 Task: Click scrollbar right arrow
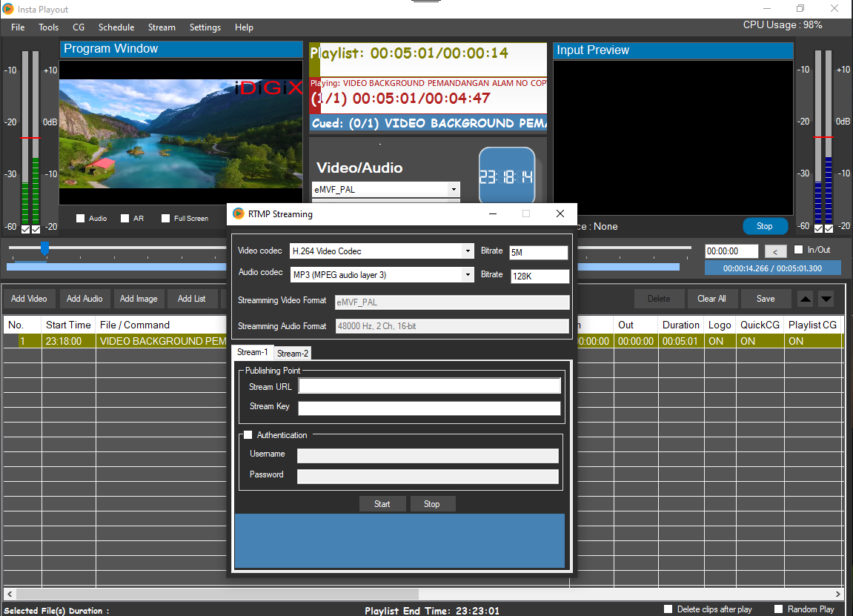click(837, 594)
